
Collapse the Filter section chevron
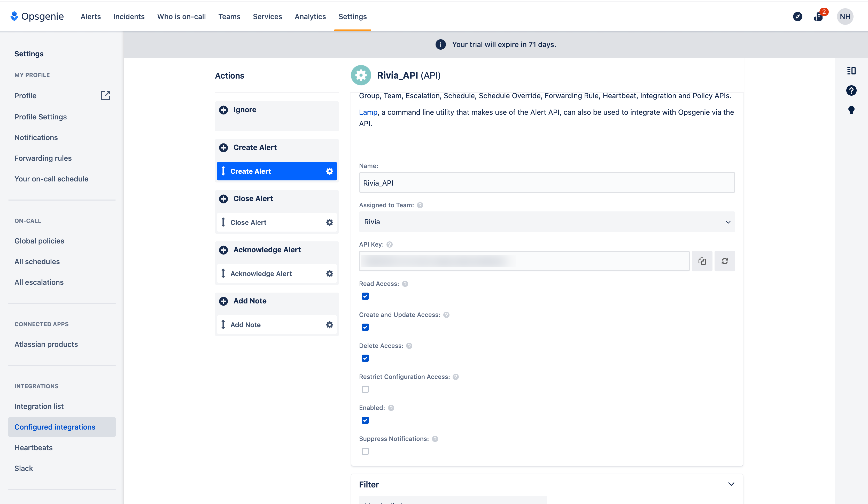(x=731, y=484)
